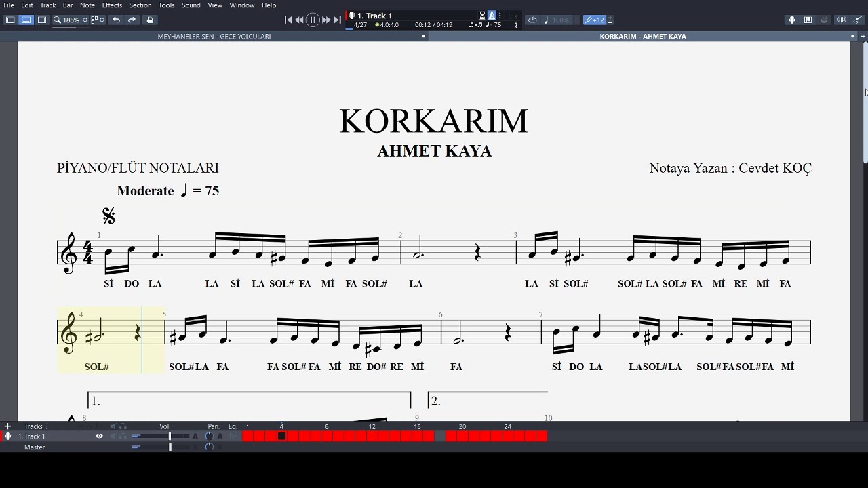The width and height of the screenshot is (868, 488).
Task: Open the Help menu
Action: 269,5
